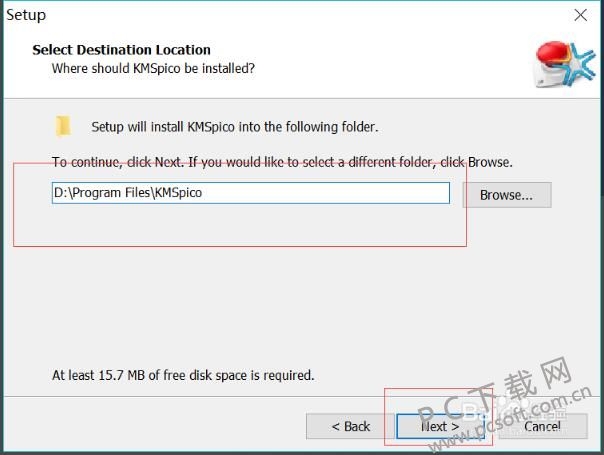Click the setup wizard logo icon
The image size is (604, 455).
pyautogui.click(x=564, y=64)
